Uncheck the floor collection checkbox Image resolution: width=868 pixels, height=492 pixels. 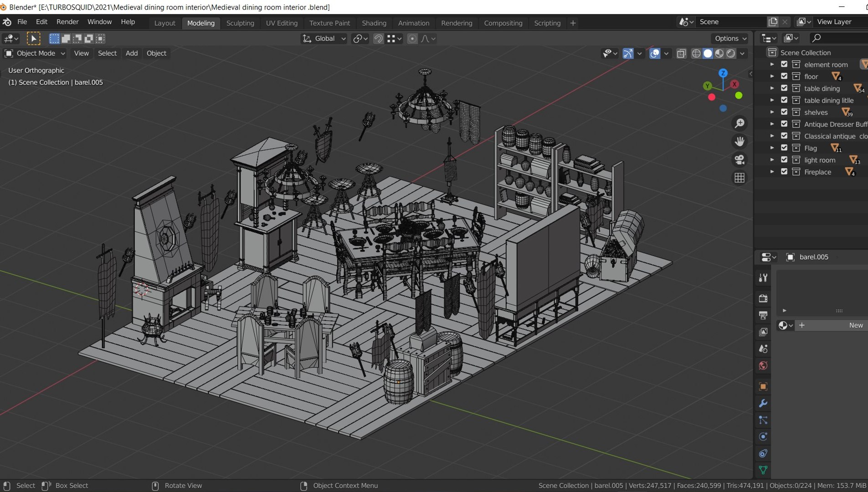[784, 76]
